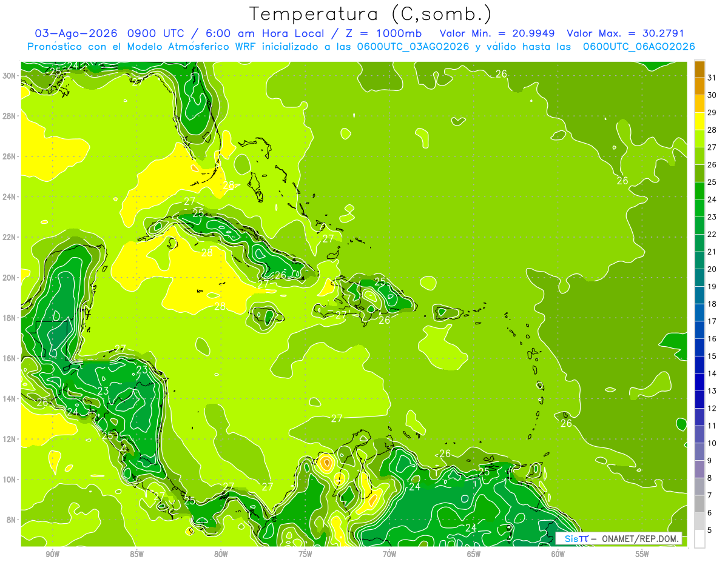
Task: Click the title "Temperatura (C,somb.)"
Action: pos(370,14)
